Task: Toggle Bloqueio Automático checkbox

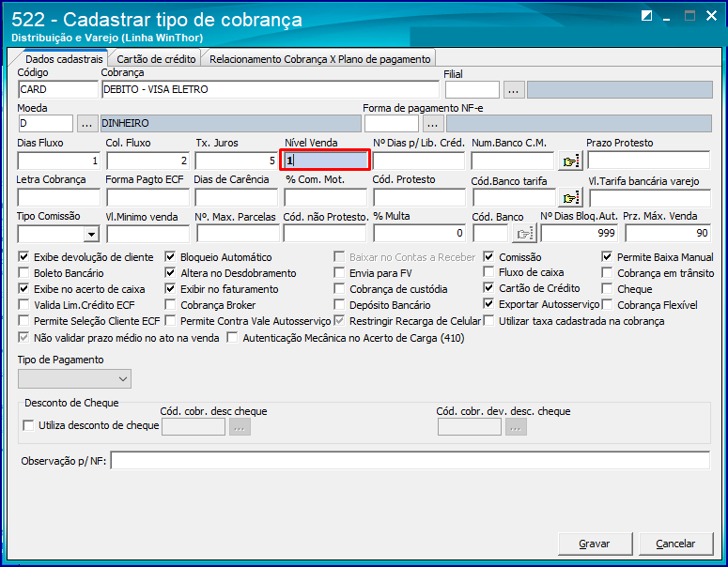Action: [170, 257]
